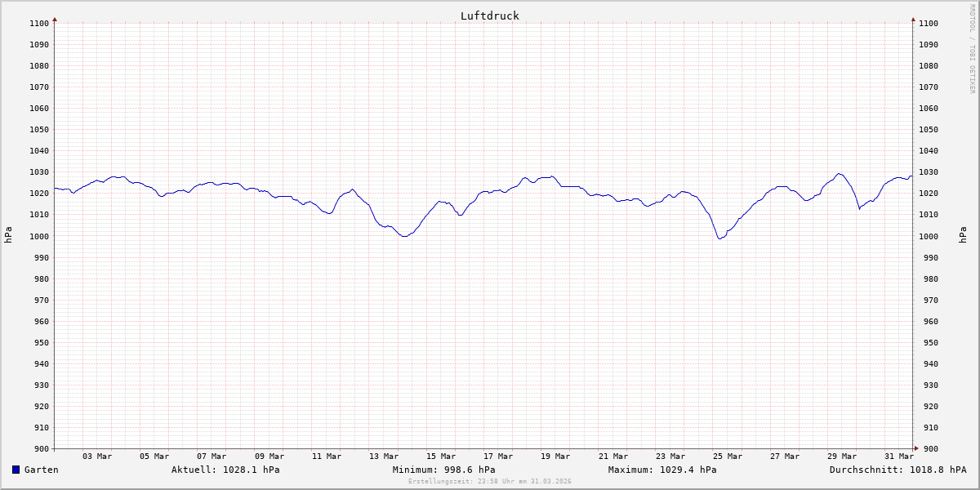This screenshot has height=490, width=980.
Task: Click the blue Garten legend color swatch
Action: pos(16,470)
